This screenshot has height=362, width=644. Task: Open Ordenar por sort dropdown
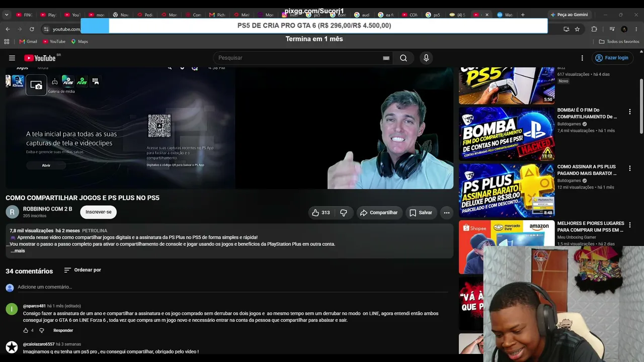(83, 270)
